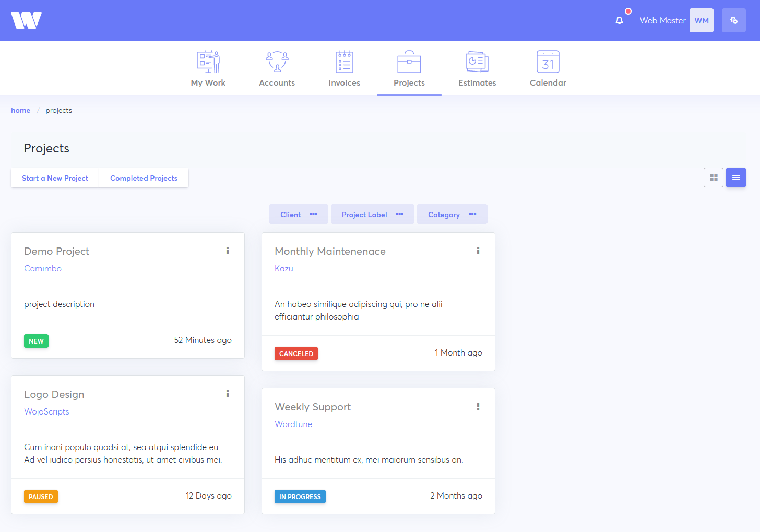Click the blue IN PROGRESS status badge
Viewport: 760px width, 532px height.
pyautogui.click(x=300, y=496)
